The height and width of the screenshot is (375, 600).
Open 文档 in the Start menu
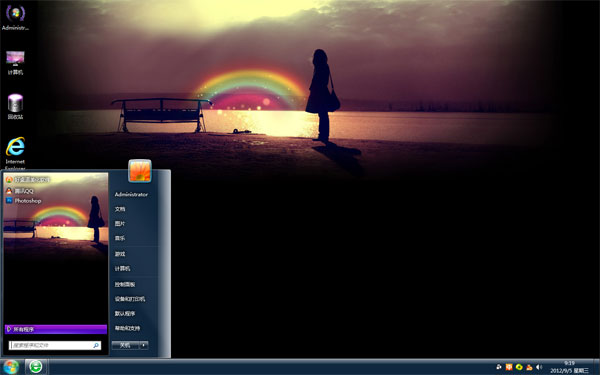point(120,209)
